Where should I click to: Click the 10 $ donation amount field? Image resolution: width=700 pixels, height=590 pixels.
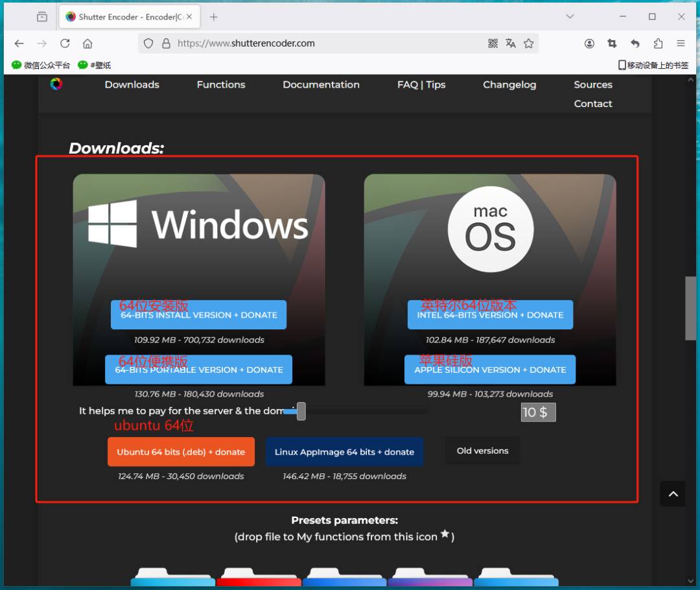pos(539,412)
